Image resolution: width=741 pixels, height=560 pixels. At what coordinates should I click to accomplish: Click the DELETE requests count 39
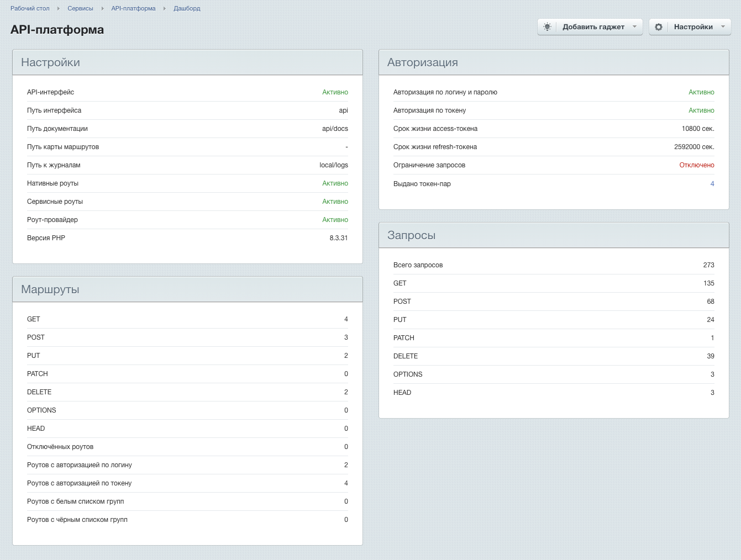pos(711,356)
